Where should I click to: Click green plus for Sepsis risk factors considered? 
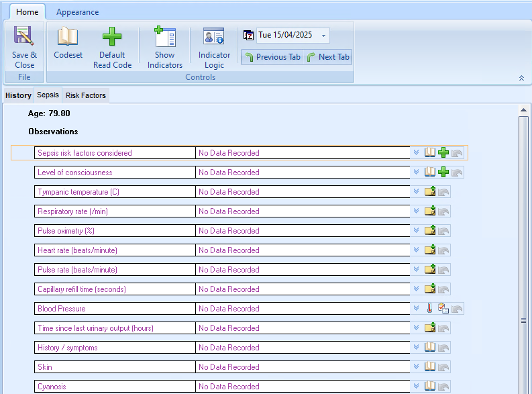click(x=443, y=153)
